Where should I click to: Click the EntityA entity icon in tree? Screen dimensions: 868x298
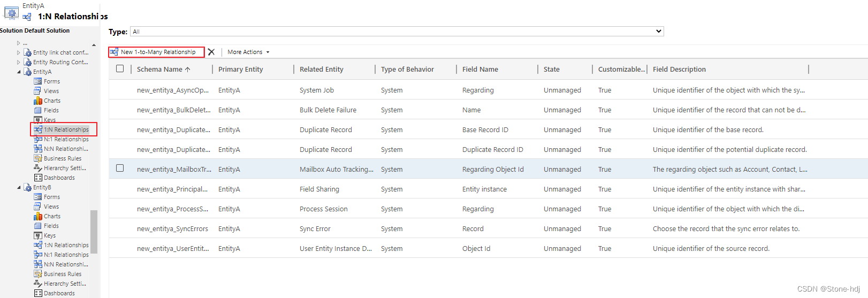(x=27, y=72)
